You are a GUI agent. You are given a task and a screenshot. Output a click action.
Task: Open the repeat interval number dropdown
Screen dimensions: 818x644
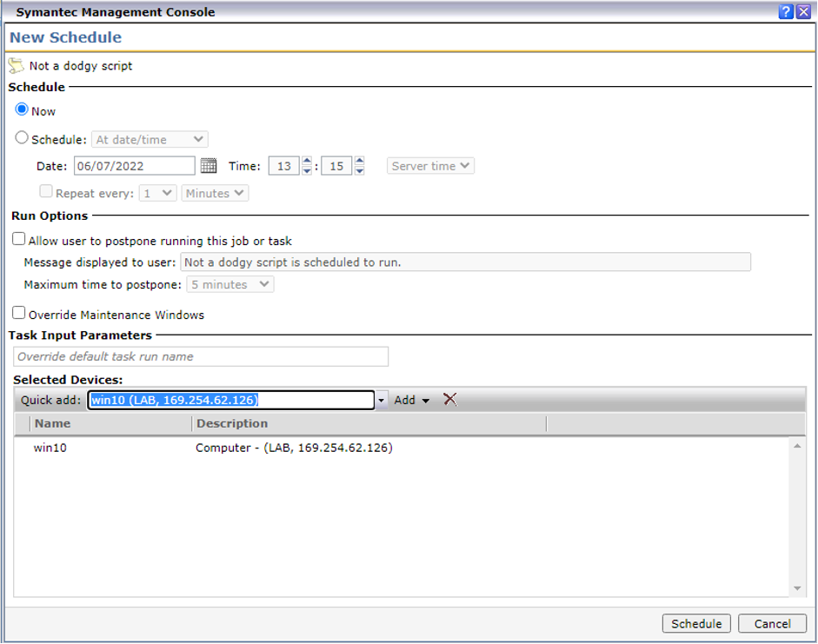[x=157, y=194]
